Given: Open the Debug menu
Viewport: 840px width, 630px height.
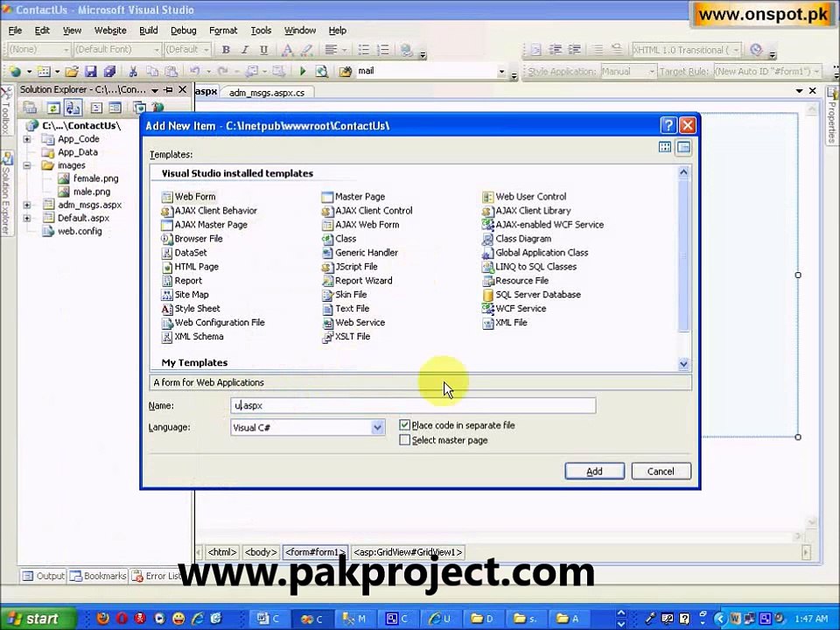Looking at the screenshot, I should (183, 31).
